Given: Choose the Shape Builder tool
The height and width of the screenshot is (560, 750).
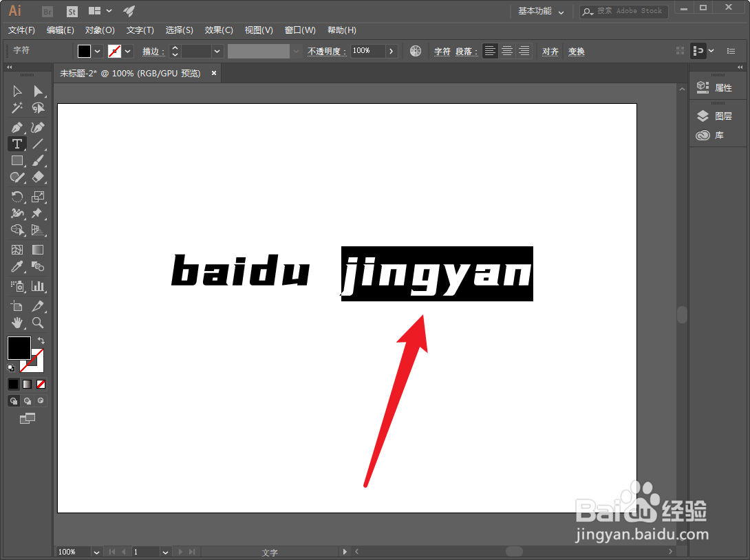Looking at the screenshot, I should coord(17,230).
